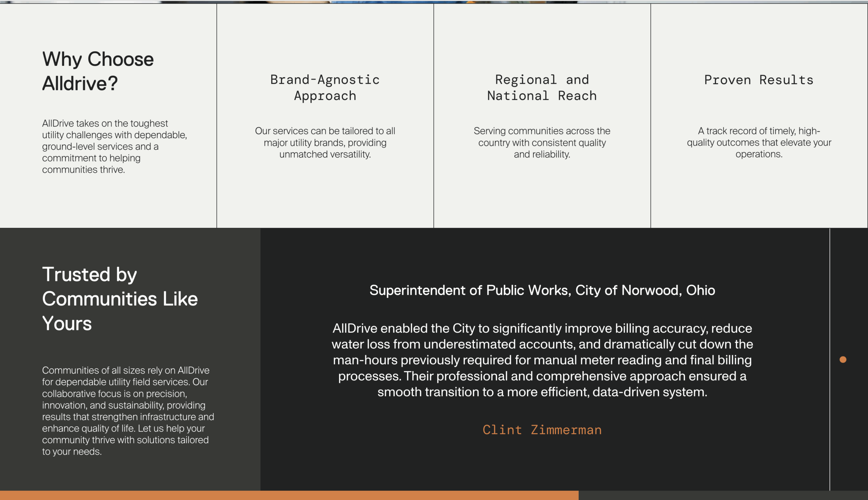Click the orange testimonial slider dot
The image size is (868, 500).
pos(843,360)
